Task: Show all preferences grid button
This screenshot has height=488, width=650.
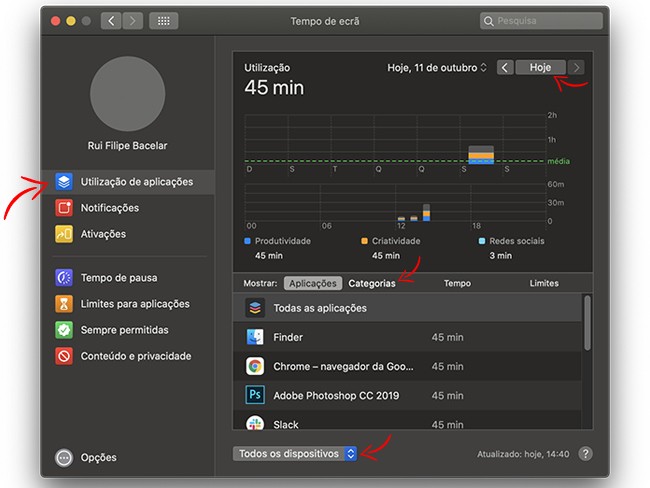Action: [x=163, y=21]
